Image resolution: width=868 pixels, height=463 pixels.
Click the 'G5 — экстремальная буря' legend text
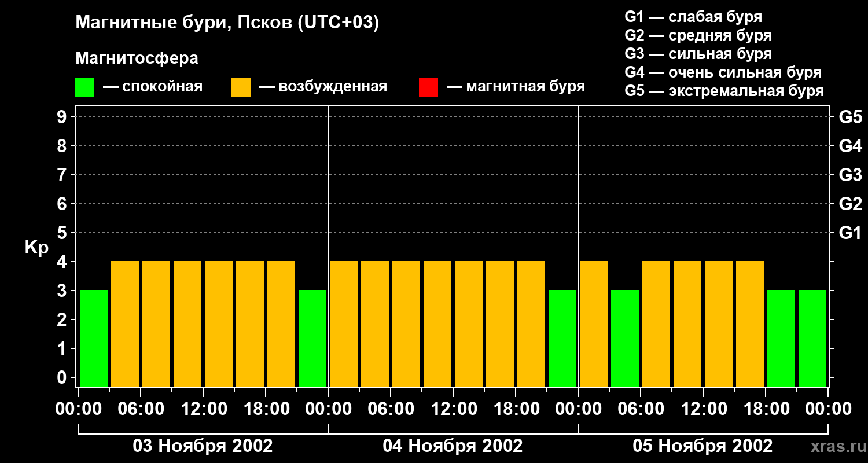724,91
